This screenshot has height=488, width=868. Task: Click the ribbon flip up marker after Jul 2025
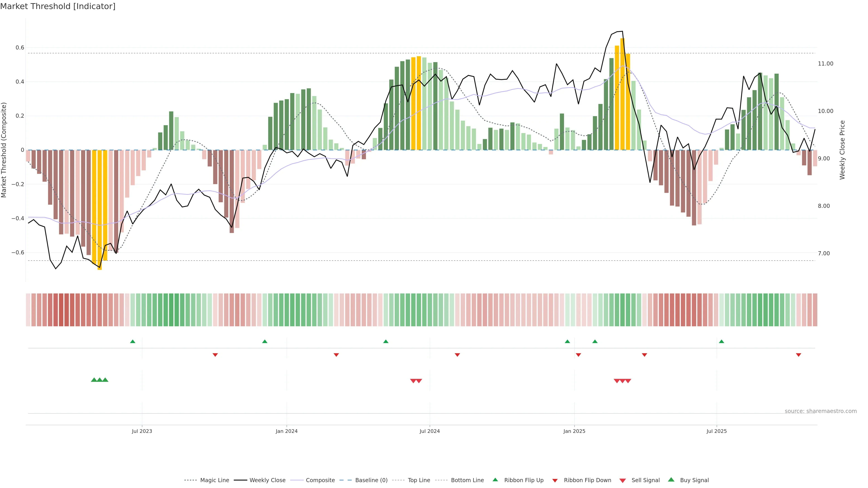(722, 342)
